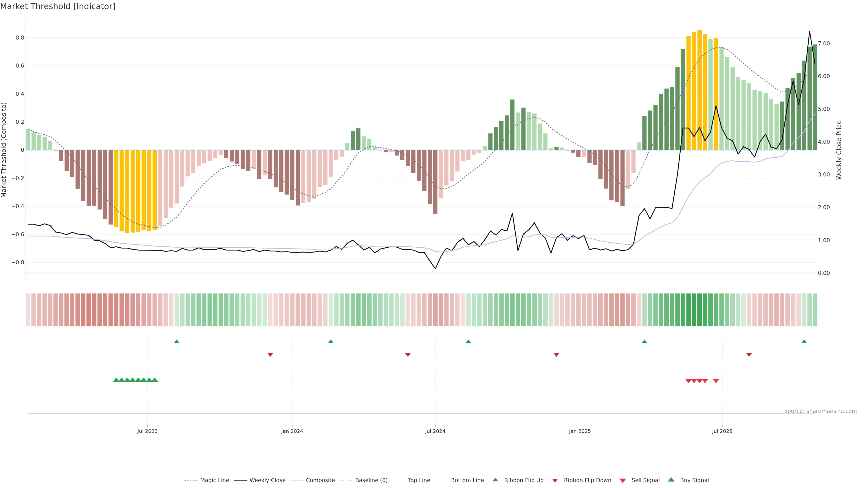
Task: Toggle the Weekly Close legend item
Action: pyautogui.click(x=267, y=480)
